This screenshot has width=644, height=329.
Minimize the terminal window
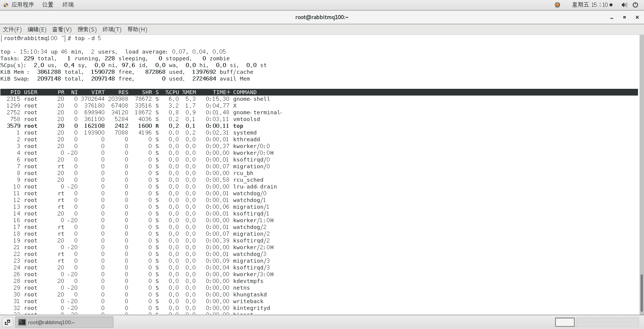(x=612, y=17)
